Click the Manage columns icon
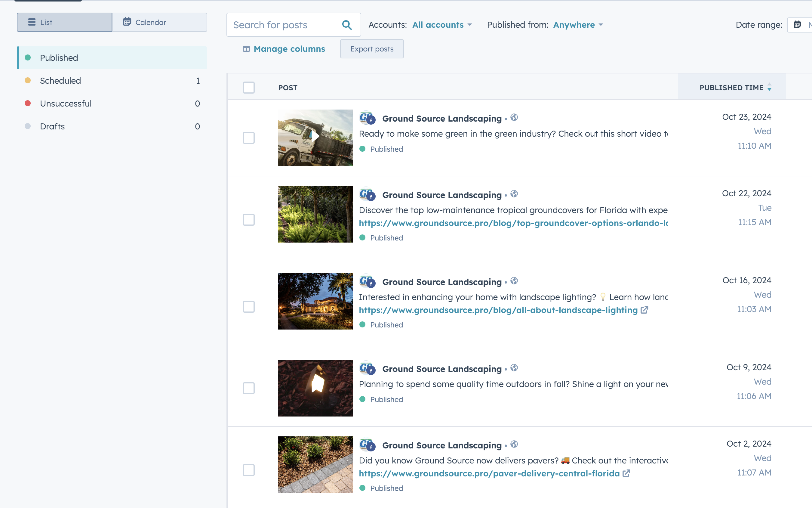812x508 pixels. pos(246,49)
